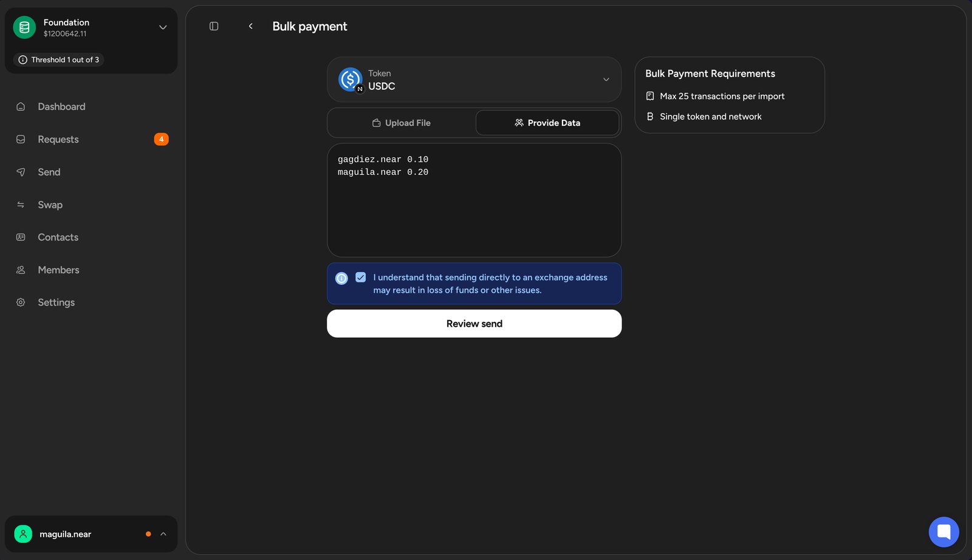972x560 pixels.
Task: Click the Requests inbox icon
Action: click(21, 139)
